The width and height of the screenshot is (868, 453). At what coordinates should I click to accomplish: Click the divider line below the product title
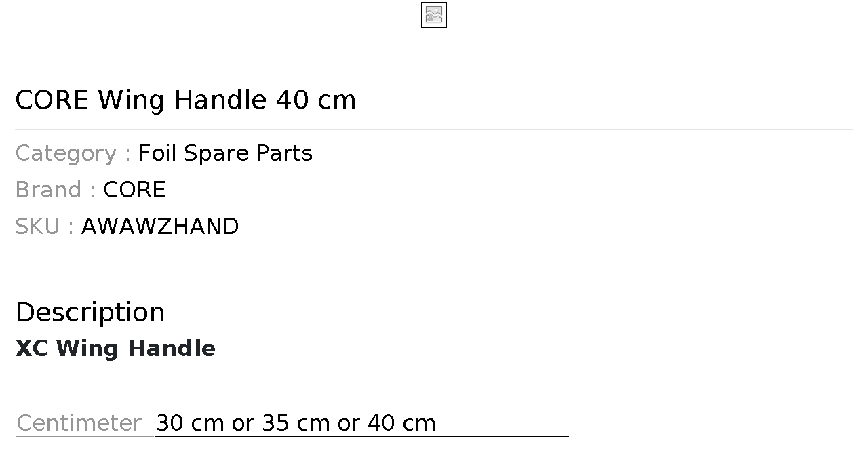pos(434,129)
